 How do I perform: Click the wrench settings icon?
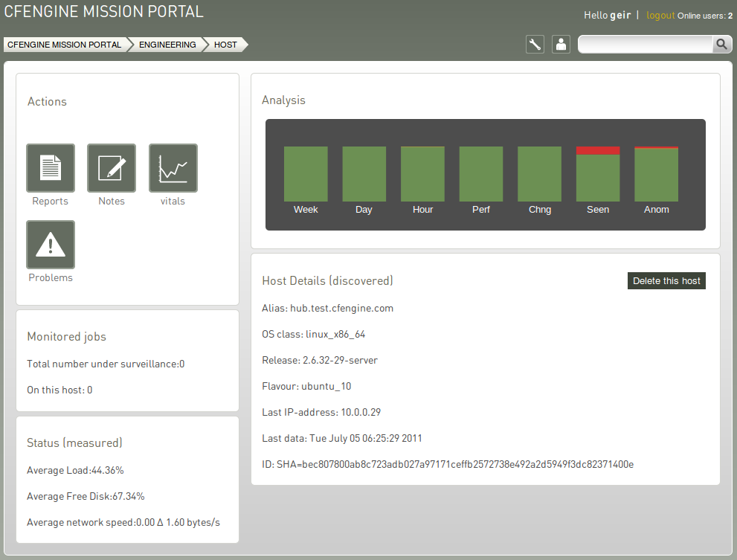pyautogui.click(x=535, y=45)
